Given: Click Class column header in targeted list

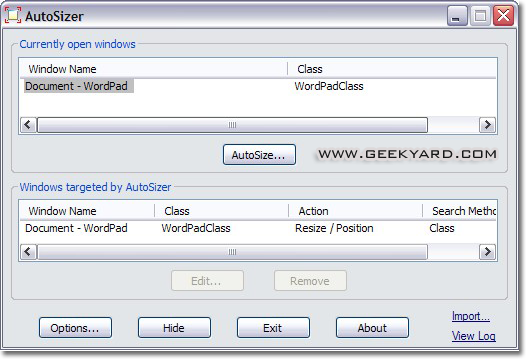Looking at the screenshot, I should 221,211.
